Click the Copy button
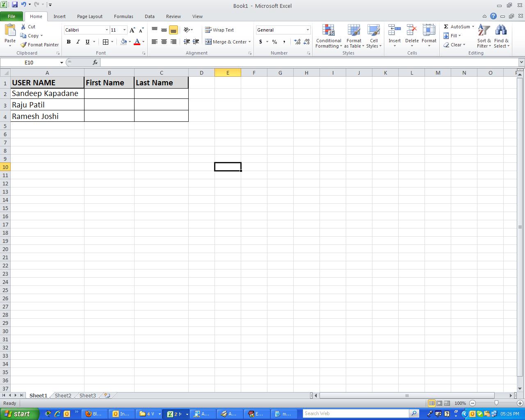Viewport: 525px width, 420px height. (32, 36)
